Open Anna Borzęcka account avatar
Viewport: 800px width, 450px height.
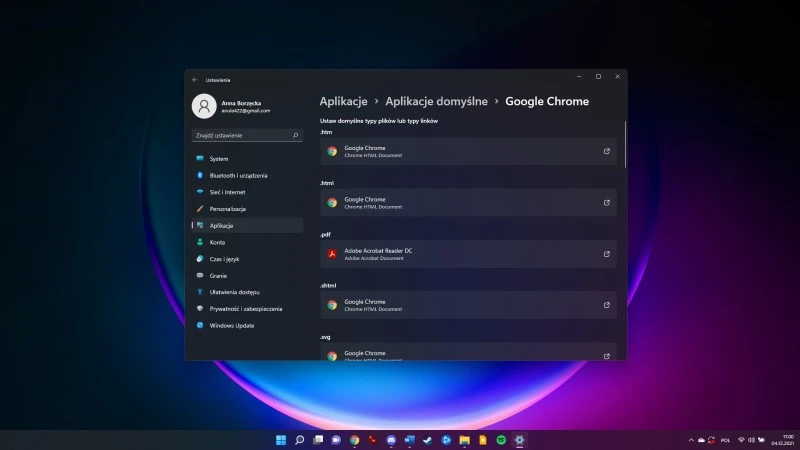[204, 106]
